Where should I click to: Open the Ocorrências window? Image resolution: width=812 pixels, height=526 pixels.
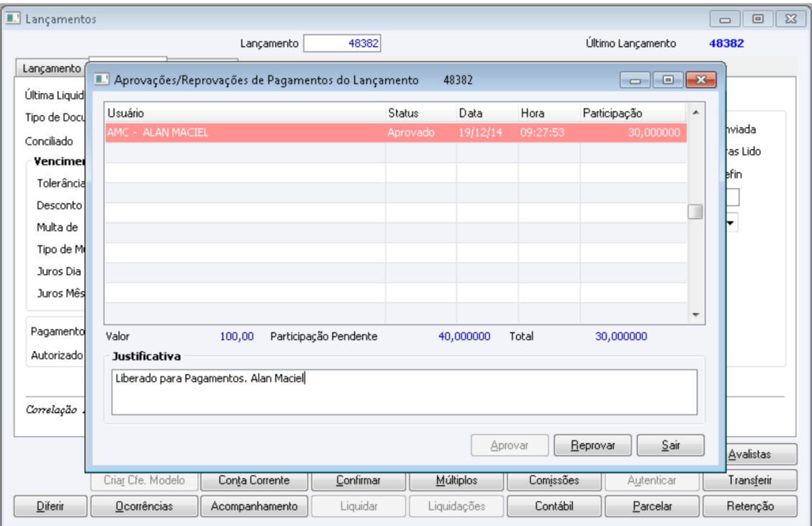144,507
